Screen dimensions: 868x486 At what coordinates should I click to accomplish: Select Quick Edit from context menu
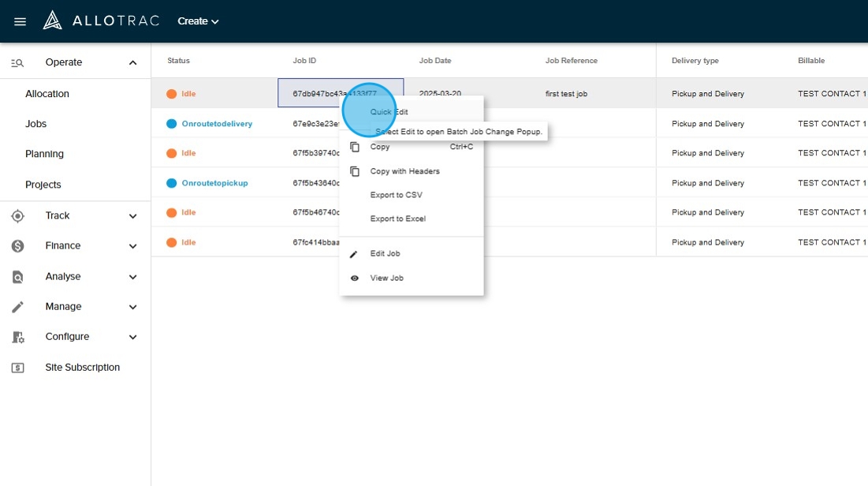click(x=389, y=112)
